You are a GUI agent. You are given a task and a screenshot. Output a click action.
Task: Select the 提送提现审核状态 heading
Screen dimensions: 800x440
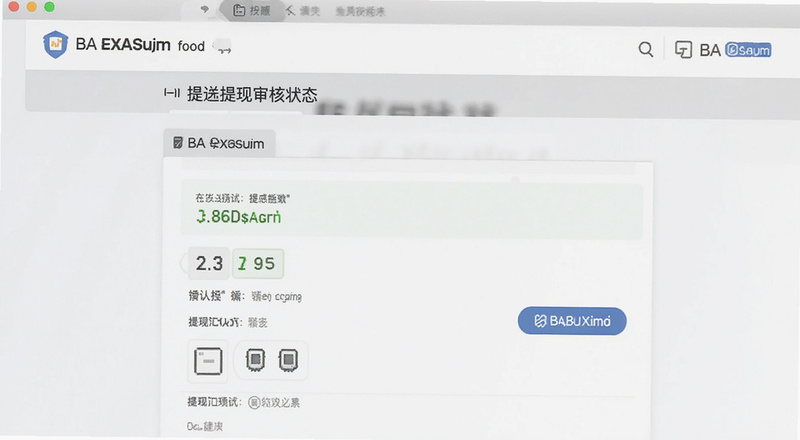point(252,94)
